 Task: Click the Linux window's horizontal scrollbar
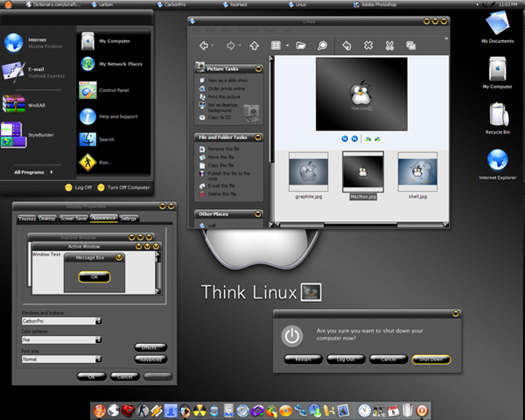click(360, 225)
